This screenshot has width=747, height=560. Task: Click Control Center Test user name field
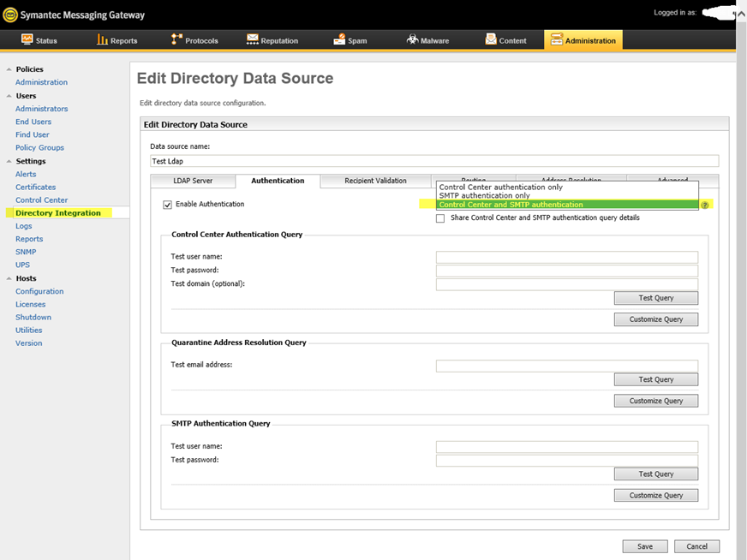coord(567,257)
